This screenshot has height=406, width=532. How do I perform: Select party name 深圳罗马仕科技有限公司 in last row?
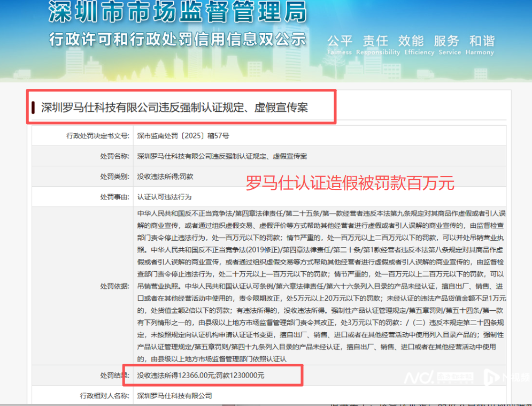coord(174,396)
